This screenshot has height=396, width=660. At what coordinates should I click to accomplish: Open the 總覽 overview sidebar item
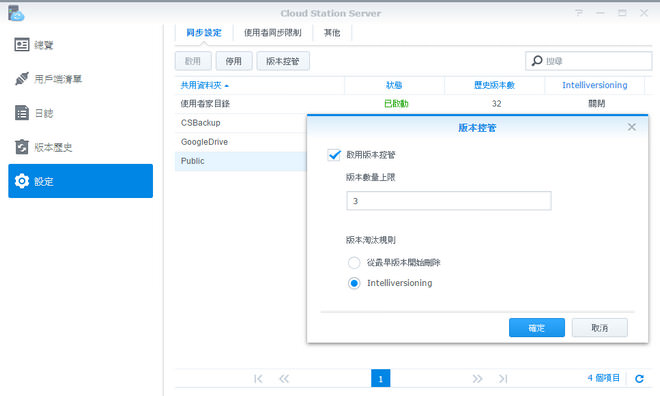(80, 45)
